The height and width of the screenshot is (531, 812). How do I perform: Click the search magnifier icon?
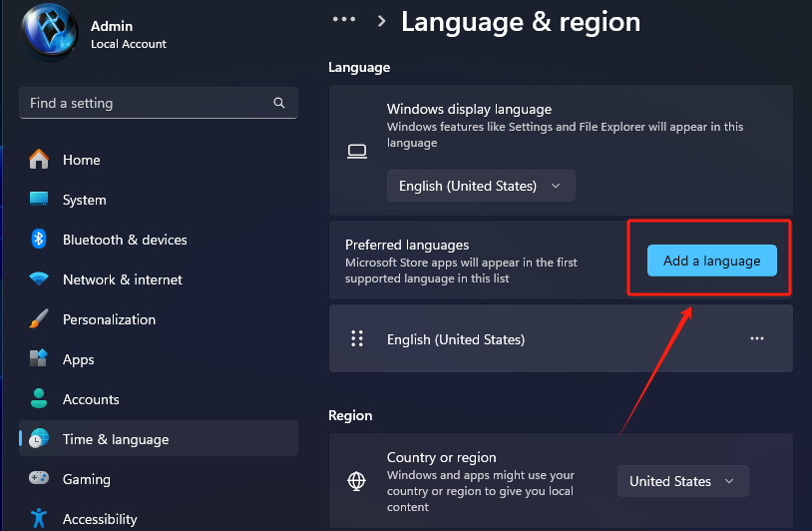click(279, 103)
